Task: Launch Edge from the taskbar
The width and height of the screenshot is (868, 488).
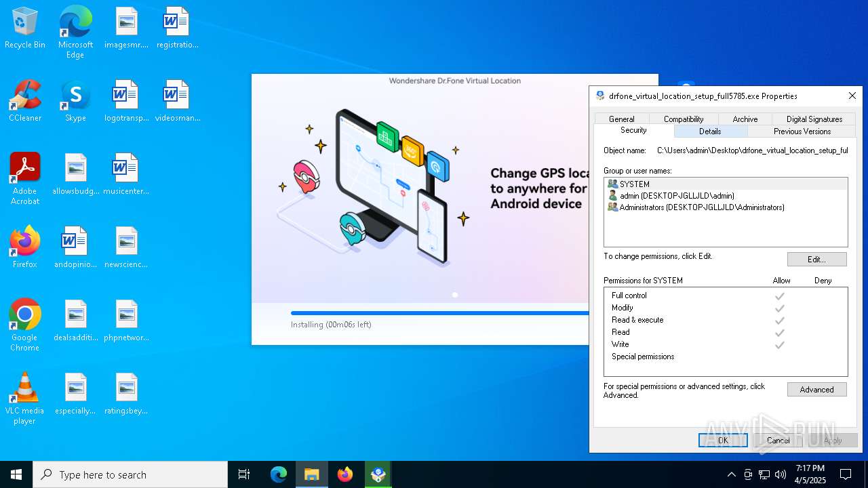Action: click(x=279, y=474)
